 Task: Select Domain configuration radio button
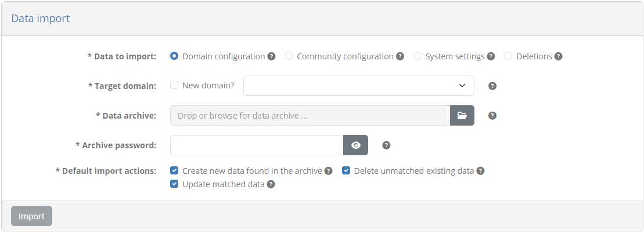(174, 56)
